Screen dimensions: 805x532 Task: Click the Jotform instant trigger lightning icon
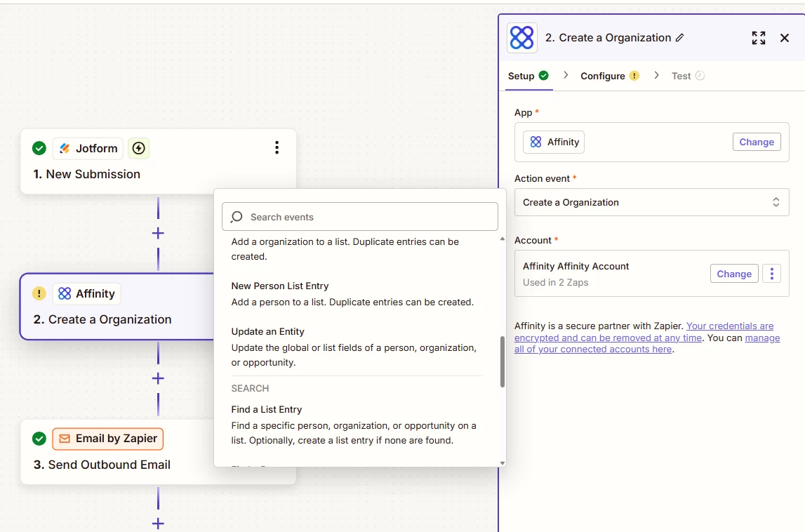pos(139,148)
